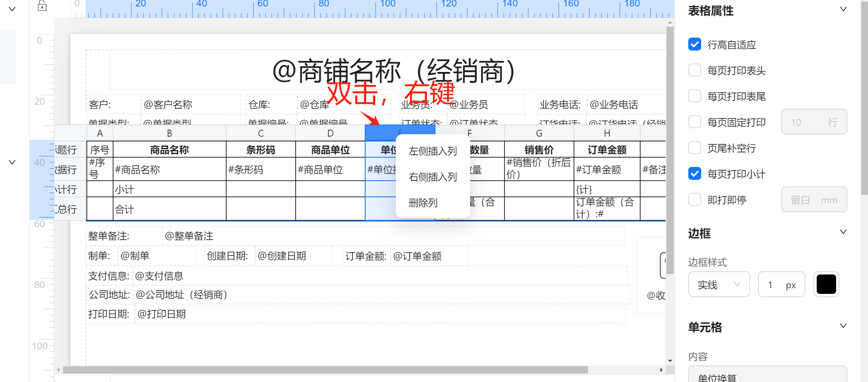This screenshot has height=382, width=868.
Task: Collapse the 边框 section chevron
Action: (x=843, y=232)
